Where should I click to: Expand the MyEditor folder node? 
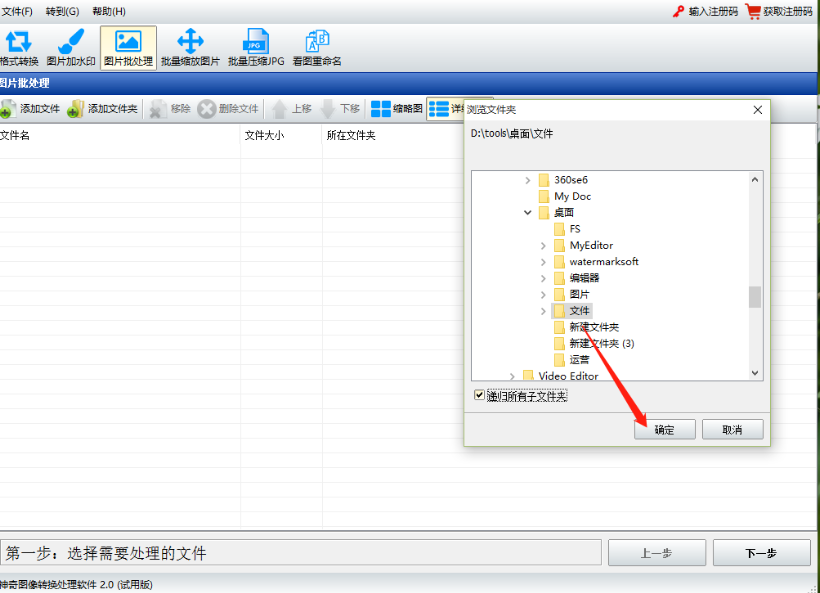[x=543, y=246]
